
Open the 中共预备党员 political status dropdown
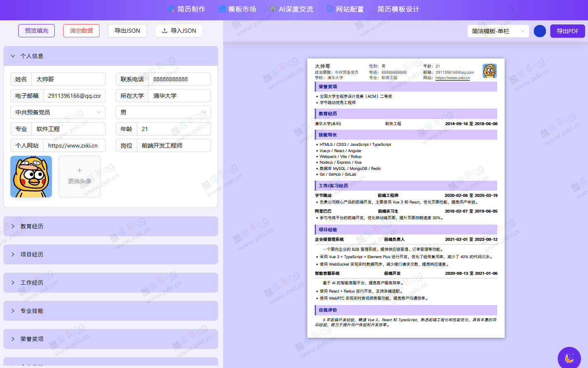coord(58,112)
